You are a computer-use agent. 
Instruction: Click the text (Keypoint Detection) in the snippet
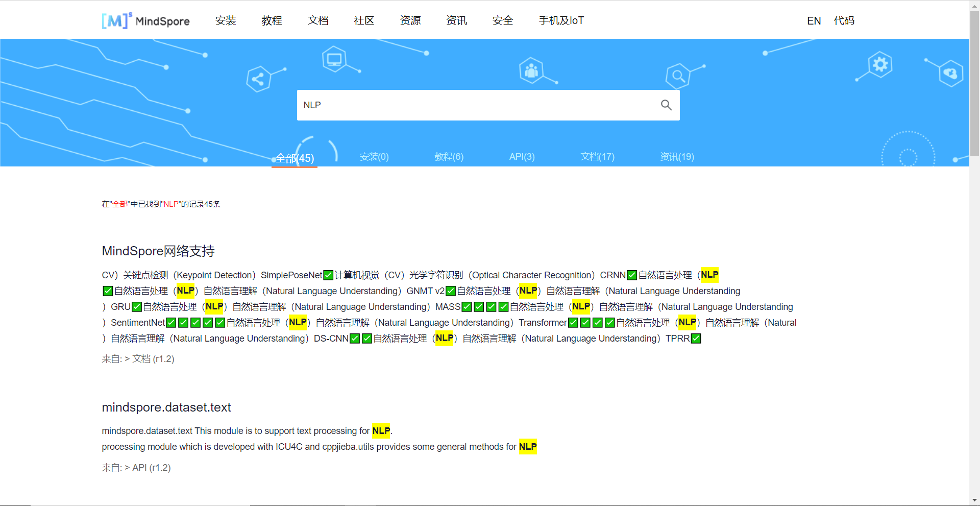click(214, 275)
